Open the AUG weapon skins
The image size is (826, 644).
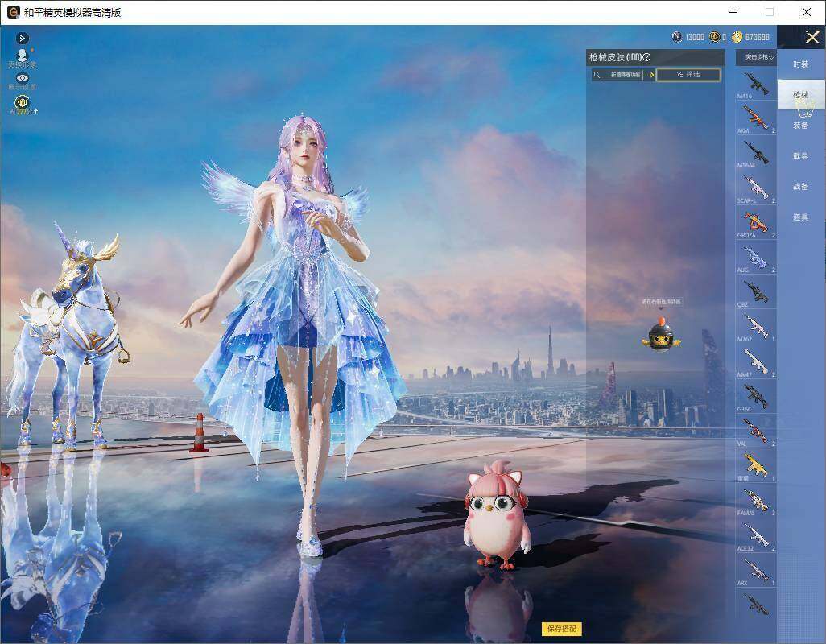coord(756,258)
